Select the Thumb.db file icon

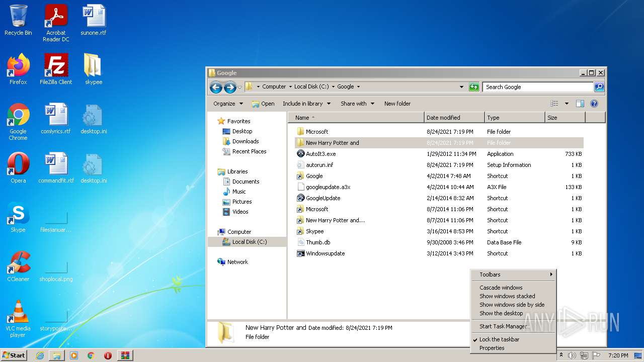click(301, 242)
